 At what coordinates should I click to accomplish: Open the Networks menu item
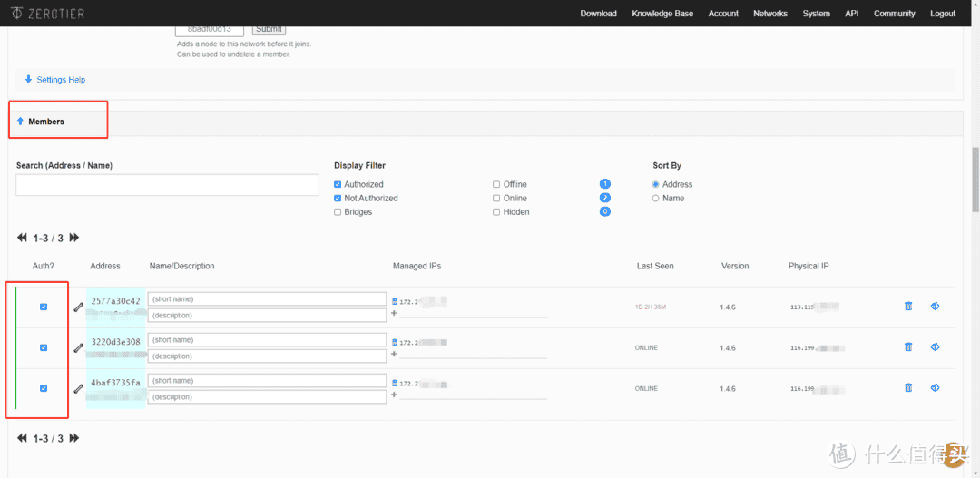[x=769, y=14]
